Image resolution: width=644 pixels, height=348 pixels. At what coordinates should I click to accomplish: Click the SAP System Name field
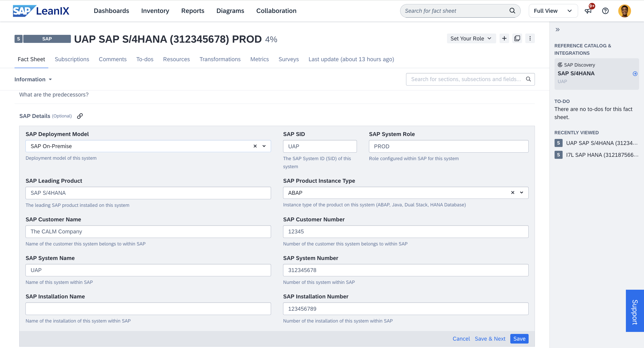pyautogui.click(x=148, y=270)
